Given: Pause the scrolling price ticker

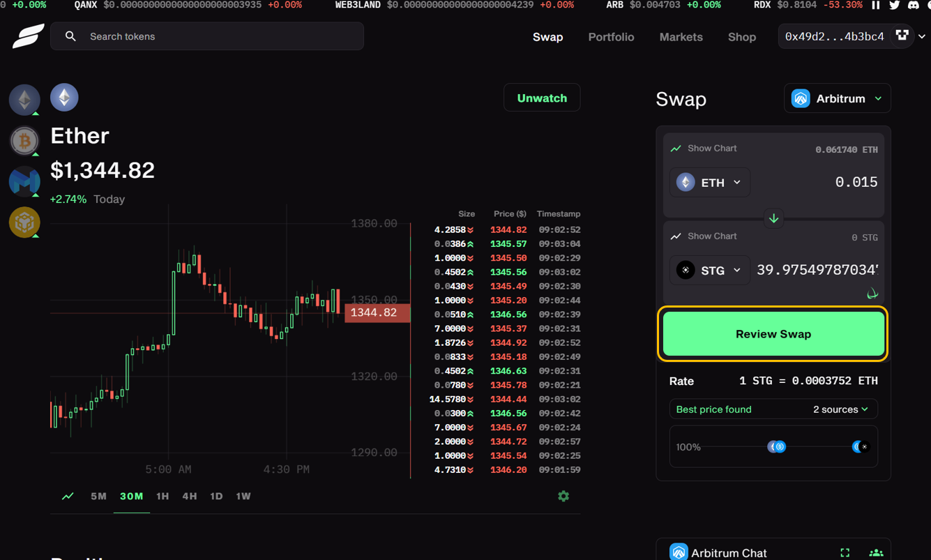Looking at the screenshot, I should (876, 5).
